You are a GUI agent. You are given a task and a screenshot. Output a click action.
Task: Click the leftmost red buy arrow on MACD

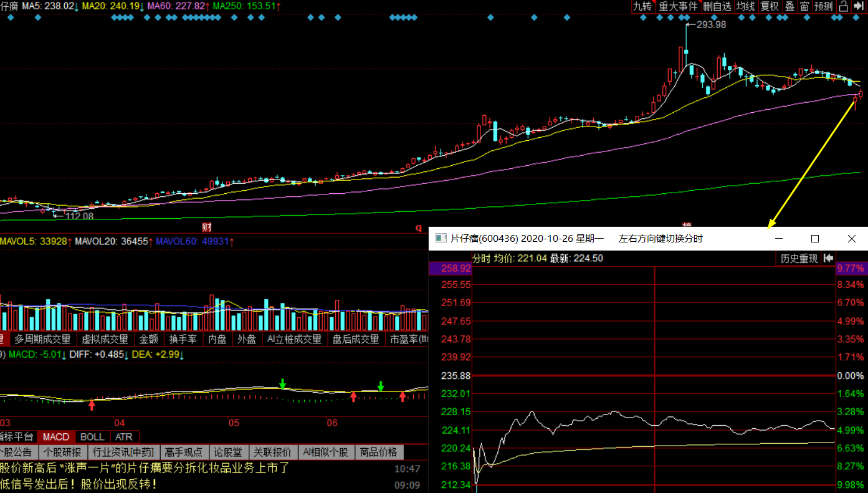[92, 405]
